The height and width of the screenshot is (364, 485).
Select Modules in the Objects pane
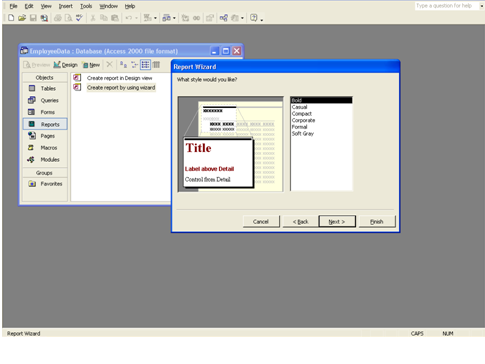click(x=45, y=160)
